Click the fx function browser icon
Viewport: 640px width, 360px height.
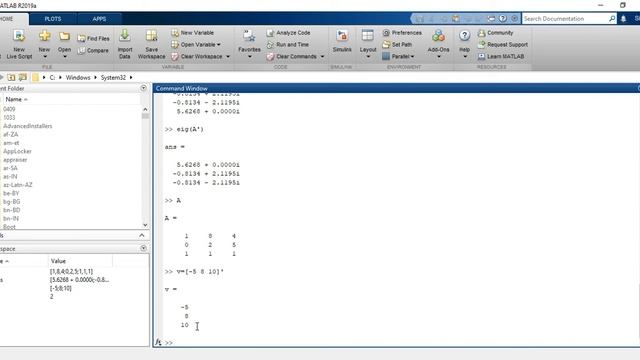[x=158, y=342]
